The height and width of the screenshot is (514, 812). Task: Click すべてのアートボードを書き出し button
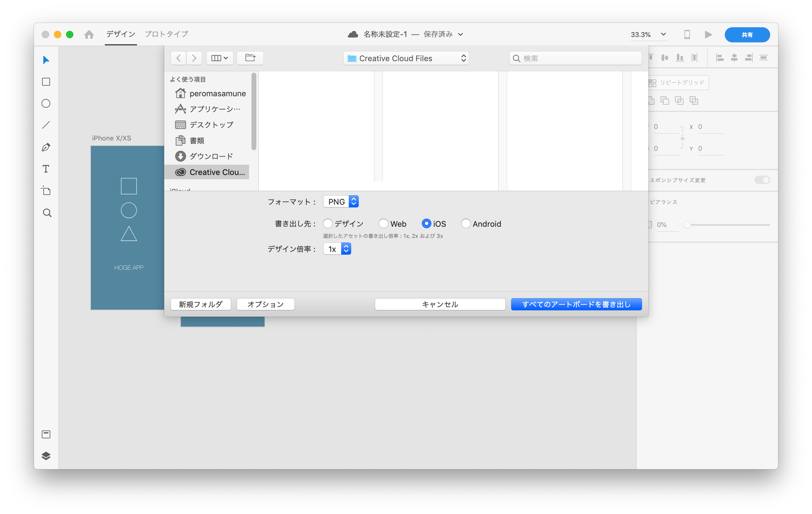click(576, 304)
